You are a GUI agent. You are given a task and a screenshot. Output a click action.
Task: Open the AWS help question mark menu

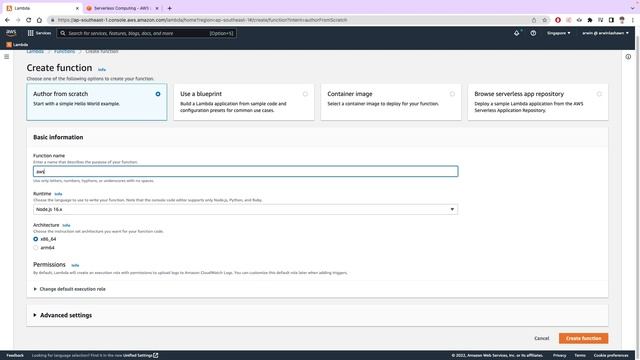pos(533,33)
